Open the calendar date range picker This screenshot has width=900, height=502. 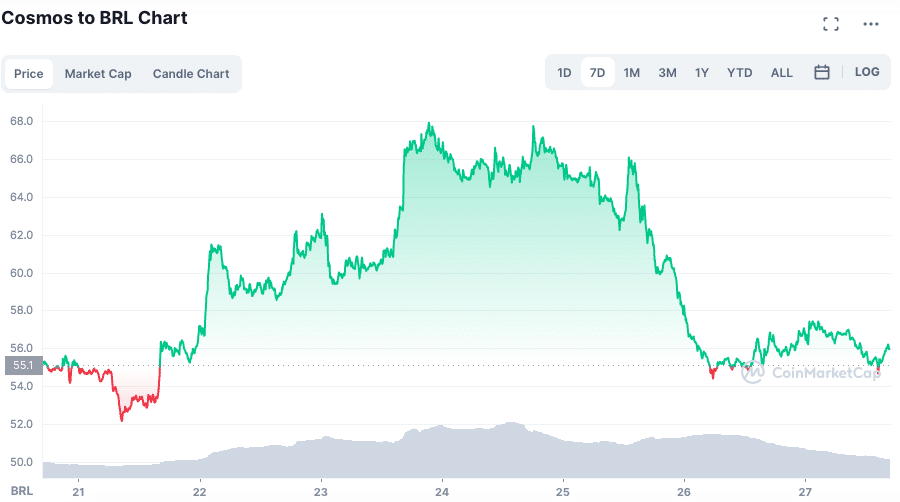(822, 72)
